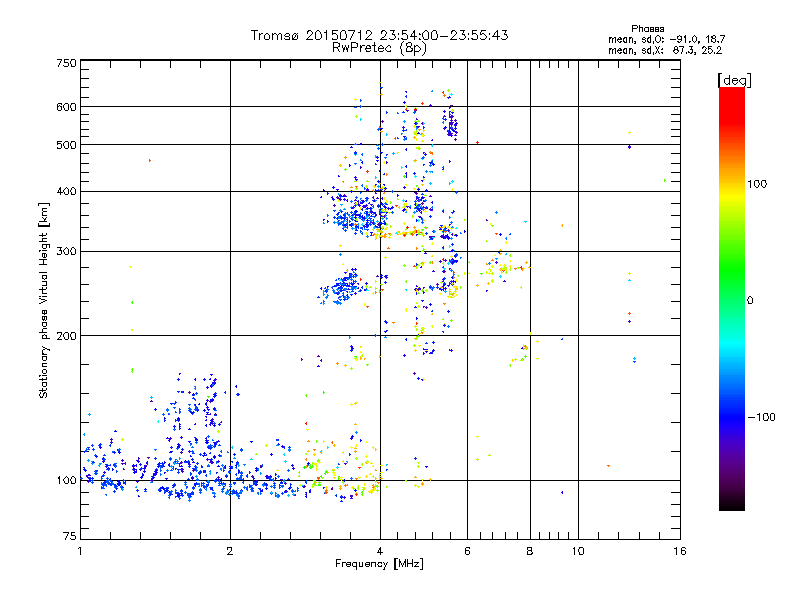Screen dimensions: 800x600
Task: Click the colorbar tick label '-100'
Action: pyautogui.click(x=761, y=417)
